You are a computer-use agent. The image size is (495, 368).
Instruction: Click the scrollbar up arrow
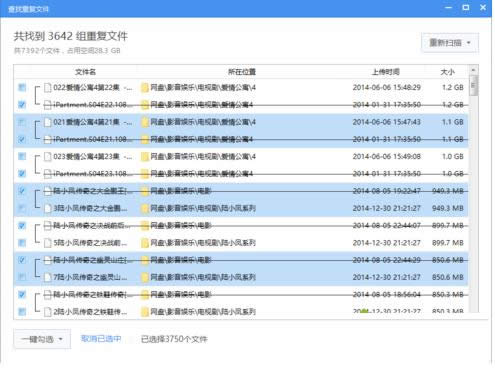pyautogui.click(x=473, y=70)
